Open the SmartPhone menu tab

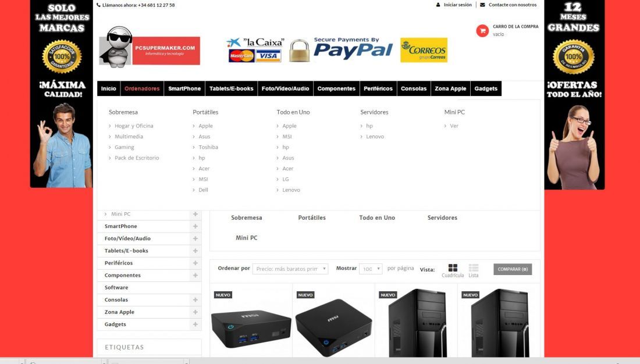(x=184, y=88)
